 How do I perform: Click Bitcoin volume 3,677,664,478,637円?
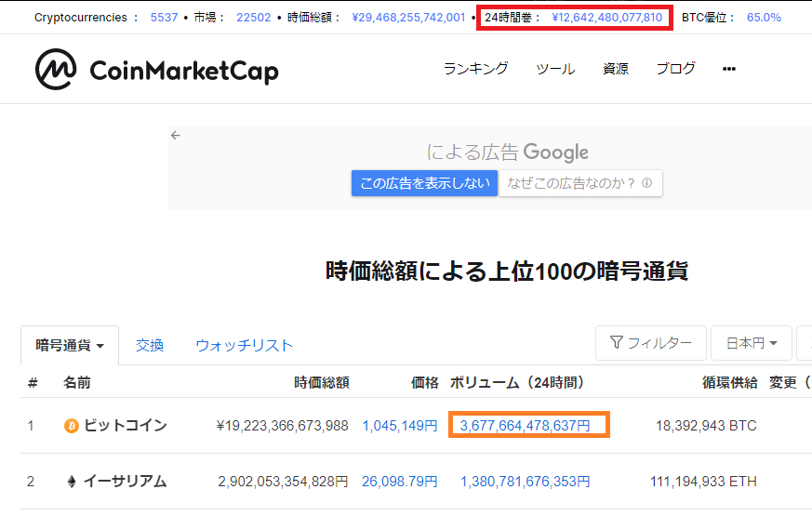pos(526,426)
